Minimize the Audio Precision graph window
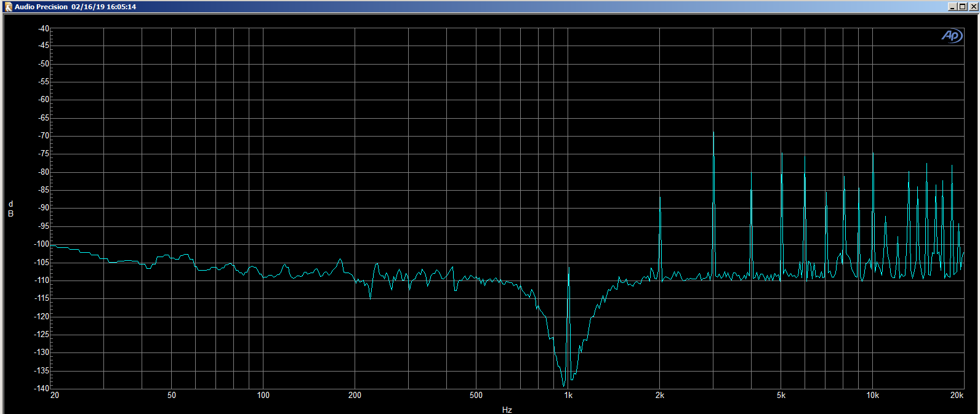This screenshot has height=414, width=980. tap(952, 7)
